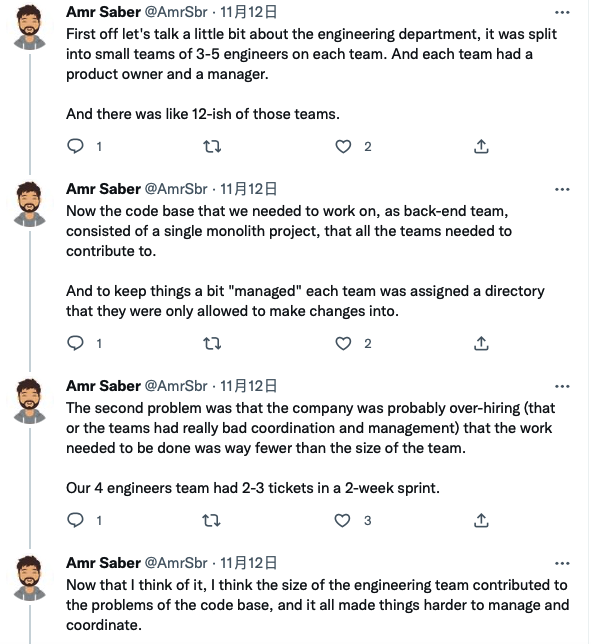Retweet the over-hiring tweet

click(212, 520)
